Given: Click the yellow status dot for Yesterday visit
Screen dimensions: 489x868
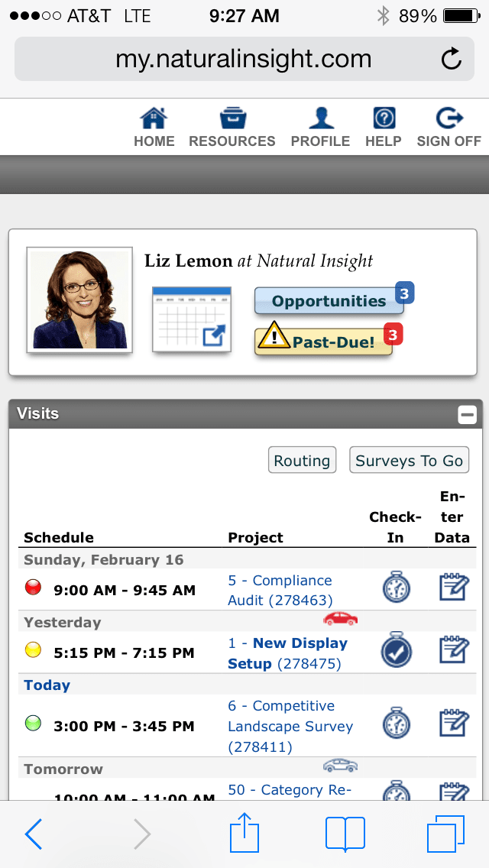Looking at the screenshot, I should pos(33,650).
